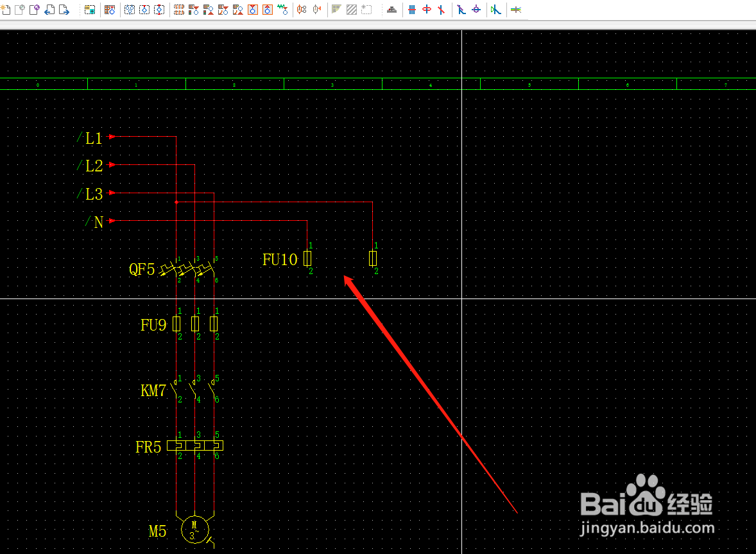Click the diagonal hatch pattern icon
Screen dimensions: 756x554
pyautogui.click(x=352, y=10)
